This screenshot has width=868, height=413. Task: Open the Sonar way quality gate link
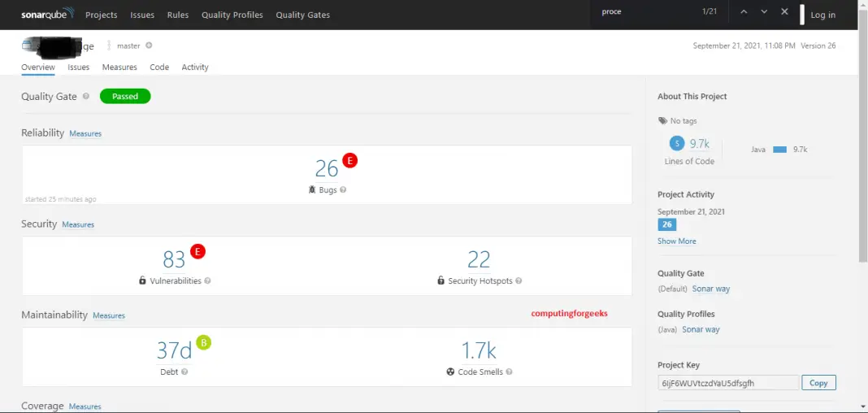[711, 289]
